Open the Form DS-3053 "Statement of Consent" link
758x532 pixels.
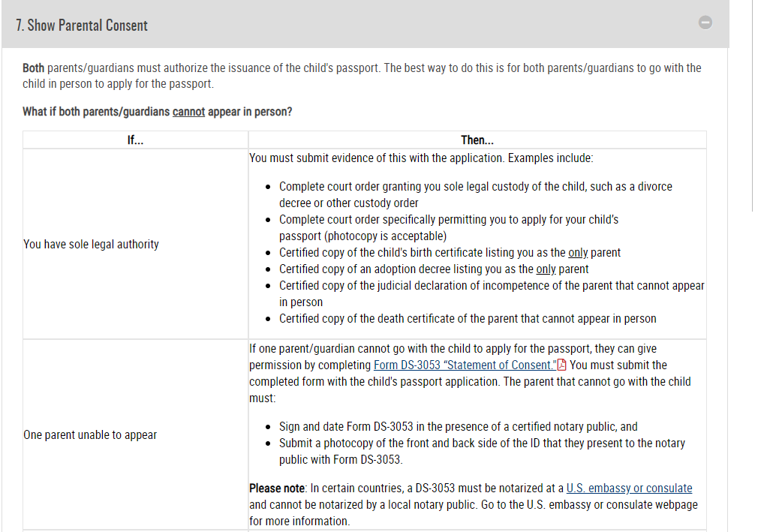point(465,365)
